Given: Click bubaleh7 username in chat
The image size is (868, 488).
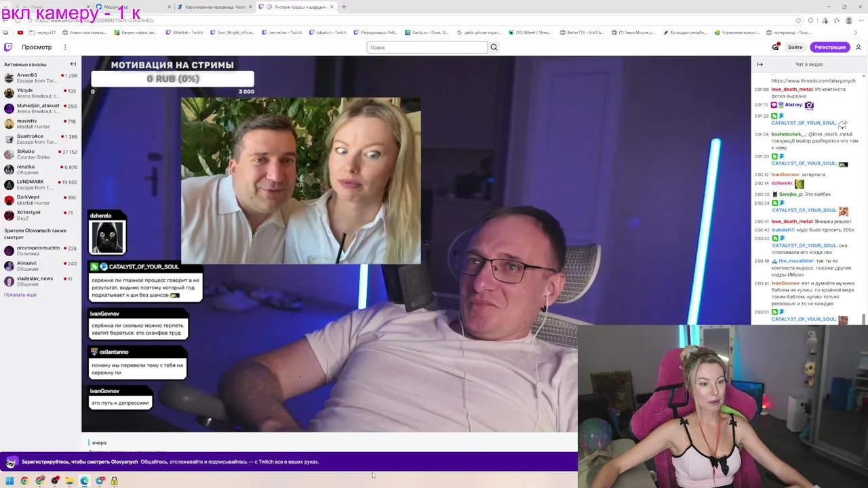Looking at the screenshot, I should click(x=783, y=230).
